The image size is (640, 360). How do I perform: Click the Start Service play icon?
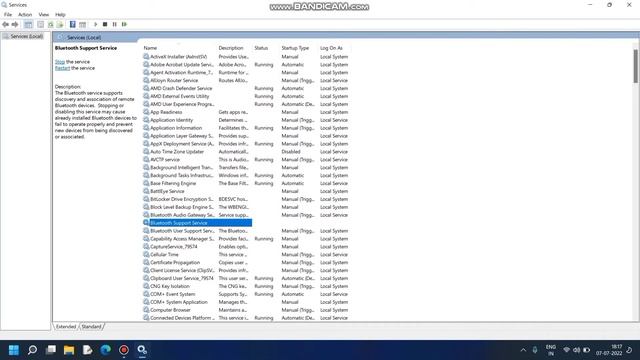tap(96, 24)
